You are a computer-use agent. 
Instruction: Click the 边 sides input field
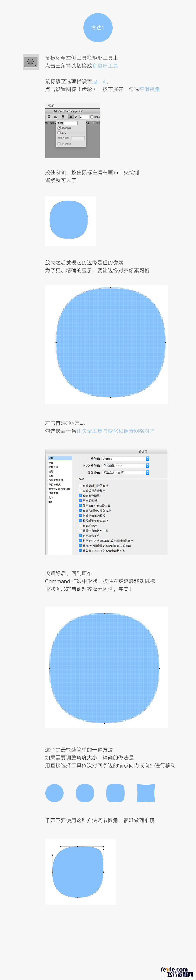click(x=84, y=117)
